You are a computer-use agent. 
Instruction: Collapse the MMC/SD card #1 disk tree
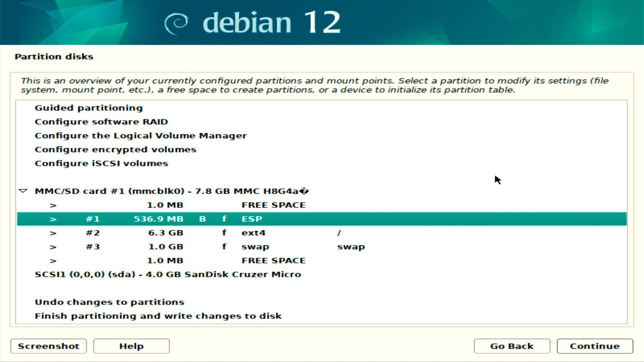(x=23, y=191)
